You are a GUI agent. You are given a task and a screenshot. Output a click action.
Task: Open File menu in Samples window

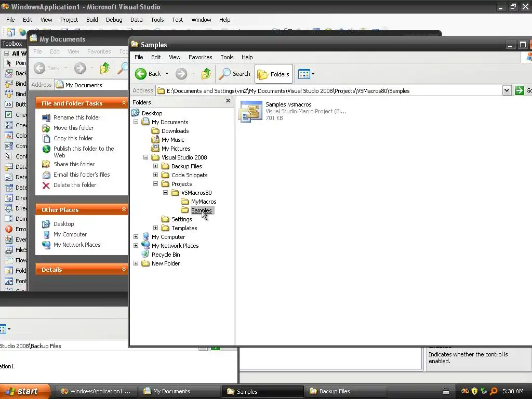(139, 57)
